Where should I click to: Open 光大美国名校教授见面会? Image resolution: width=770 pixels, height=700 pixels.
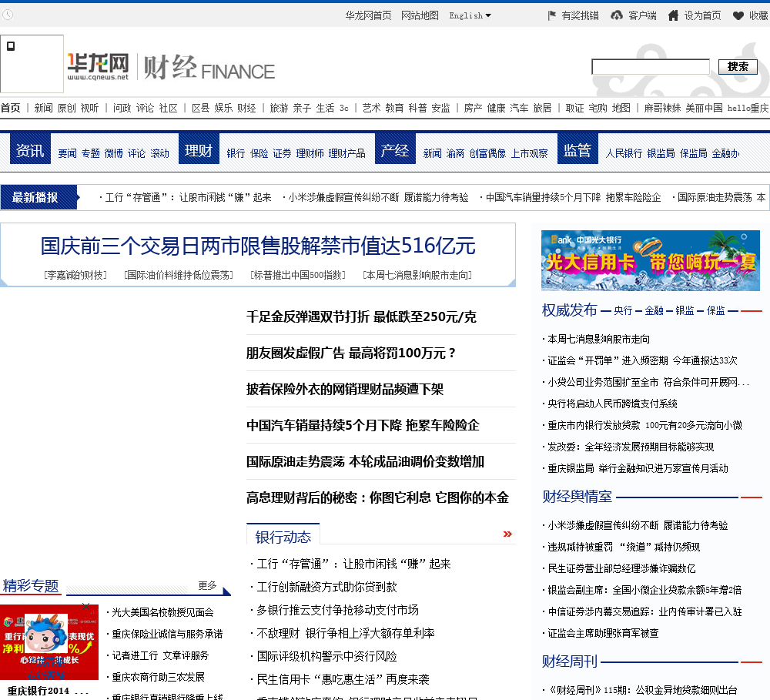(162, 612)
